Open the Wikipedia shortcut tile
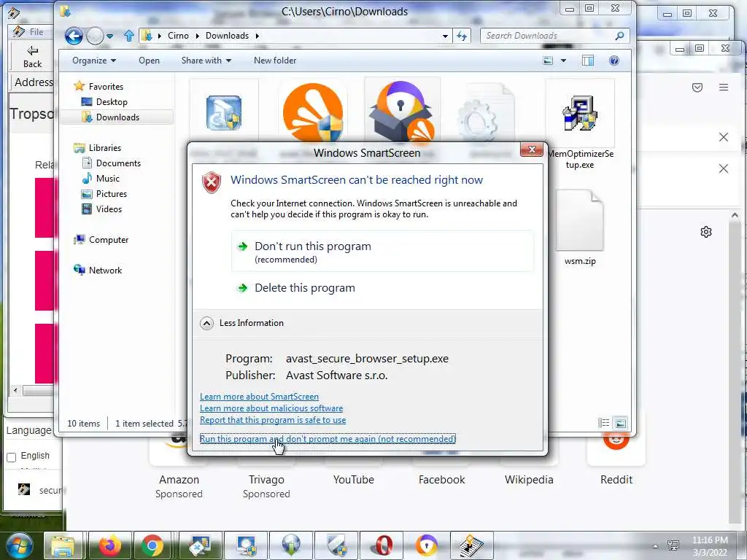The image size is (747, 560). pyautogui.click(x=529, y=480)
